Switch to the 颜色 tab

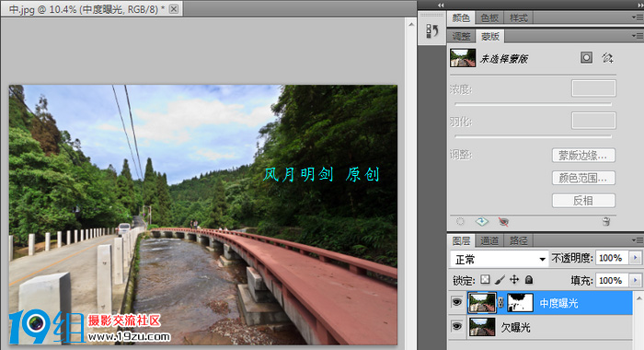click(461, 17)
